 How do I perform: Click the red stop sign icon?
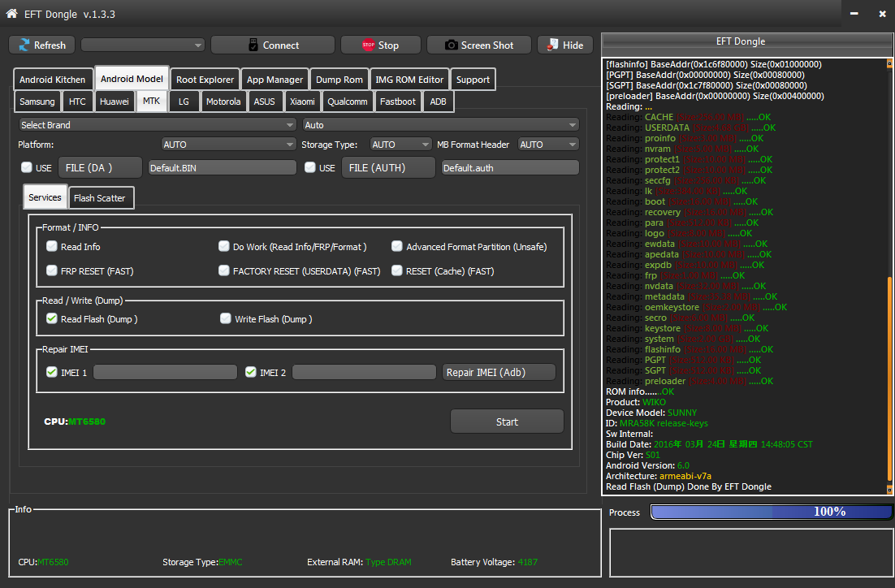pyautogui.click(x=368, y=45)
